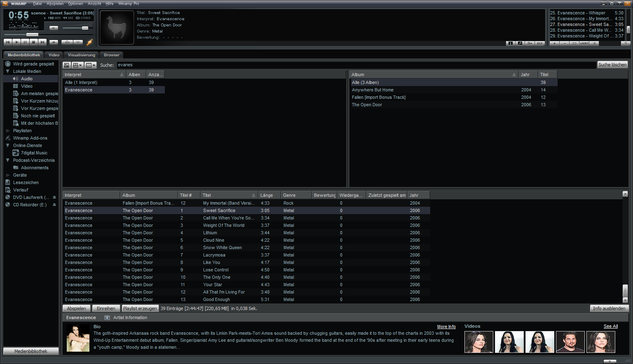The image size is (633, 364).
Task: Eject the DVD Laufwerk drive
Action: (54, 197)
